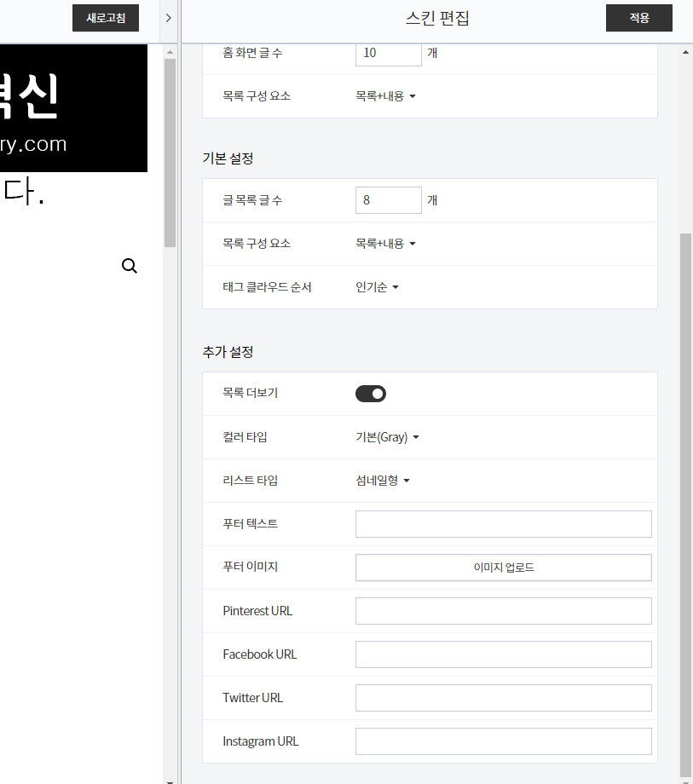Click 이미지 업로드 button for footer image
Viewport: 693px width, 784px height.
[504, 568]
